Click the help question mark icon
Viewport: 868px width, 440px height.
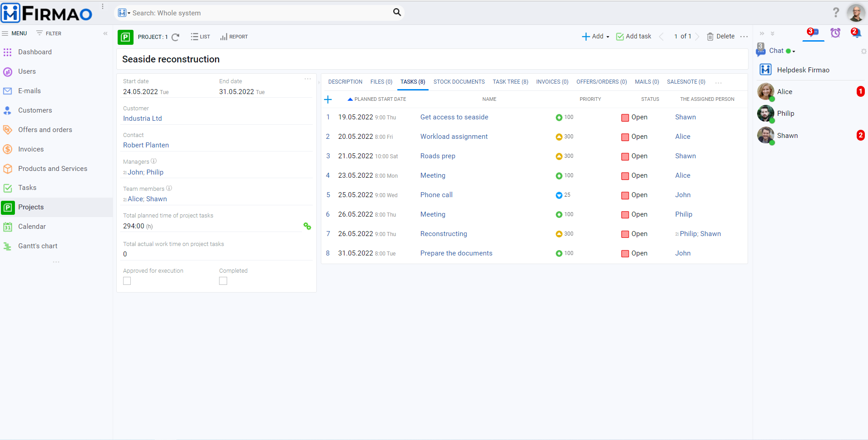click(x=835, y=13)
